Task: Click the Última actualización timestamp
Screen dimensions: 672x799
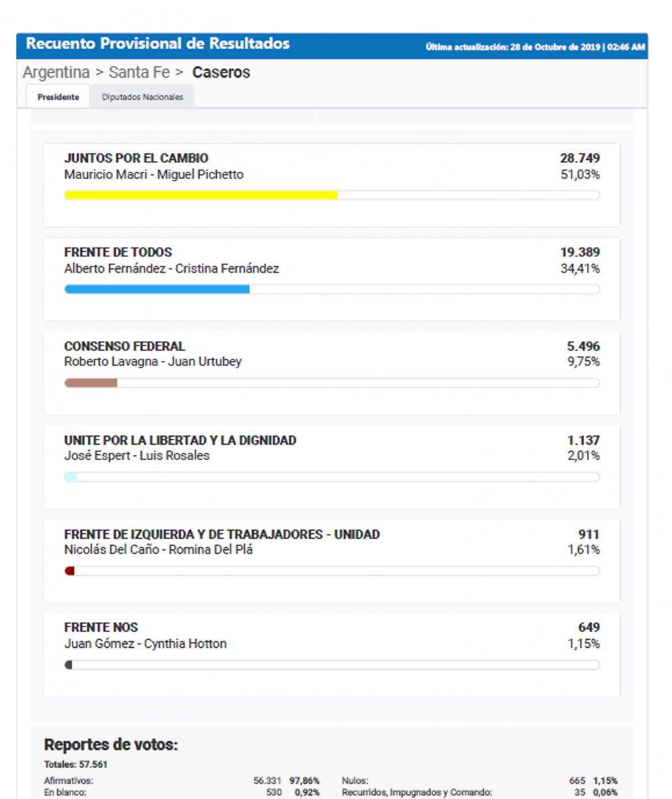Action: click(x=535, y=47)
